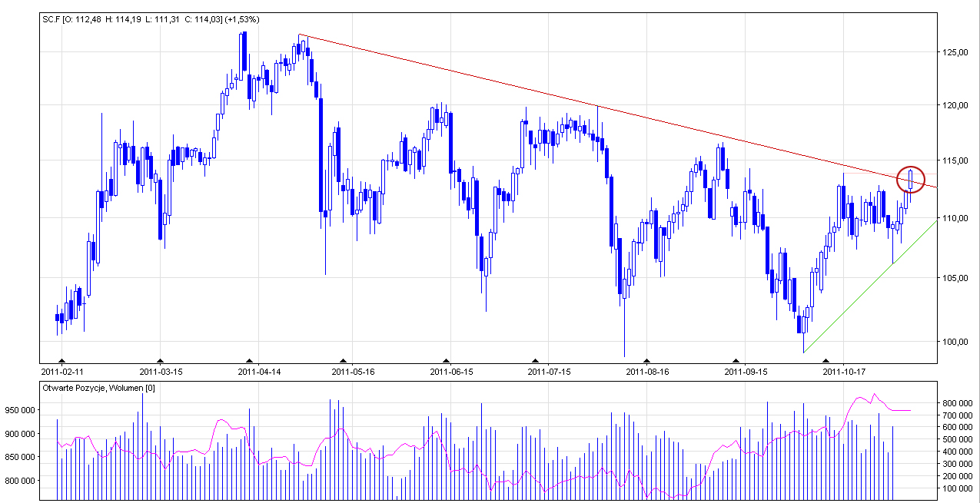The width and height of the screenshot is (980, 503).
Task: Click the 2011-05-16 date label
Action: (353, 371)
